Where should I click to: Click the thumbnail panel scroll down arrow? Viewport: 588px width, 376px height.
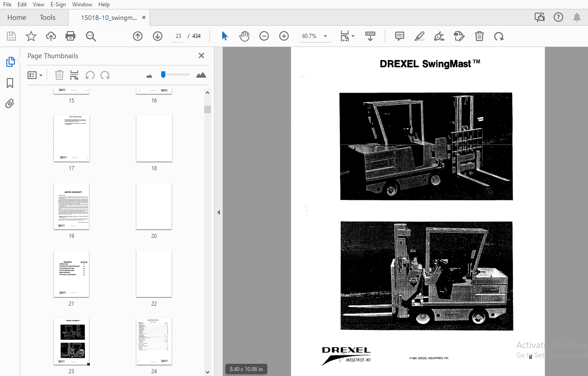(208, 372)
